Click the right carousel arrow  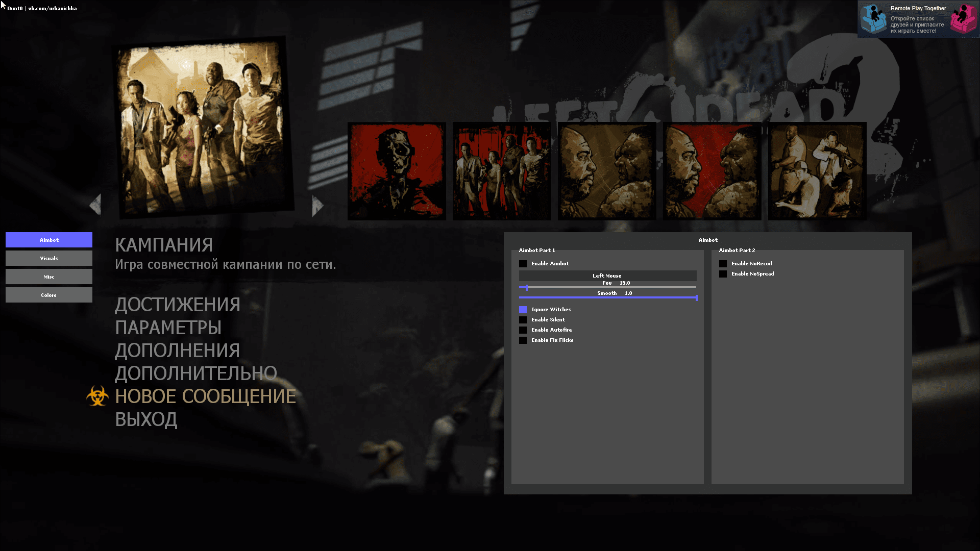pyautogui.click(x=317, y=206)
